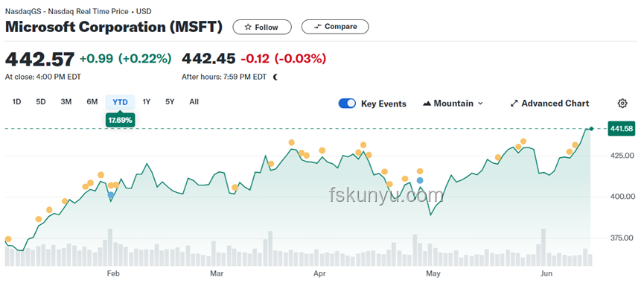Switch to the 6M range tab

coord(92,102)
